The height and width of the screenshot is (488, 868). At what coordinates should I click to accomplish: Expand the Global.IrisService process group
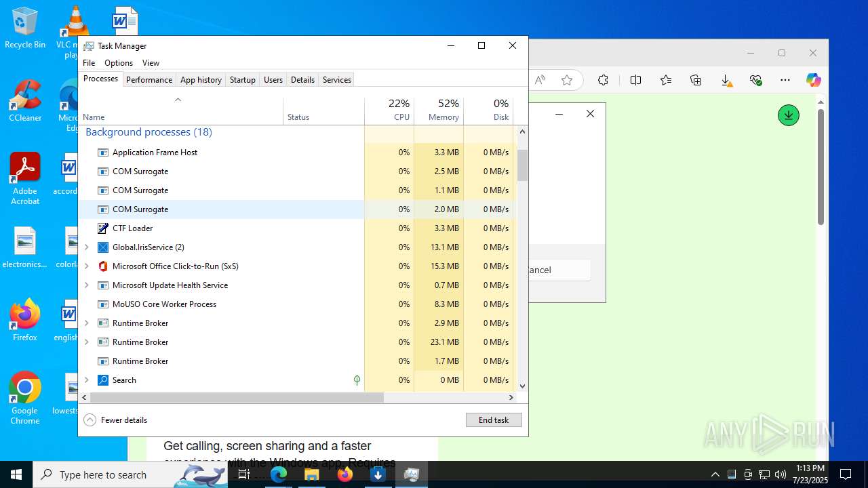(86, 247)
